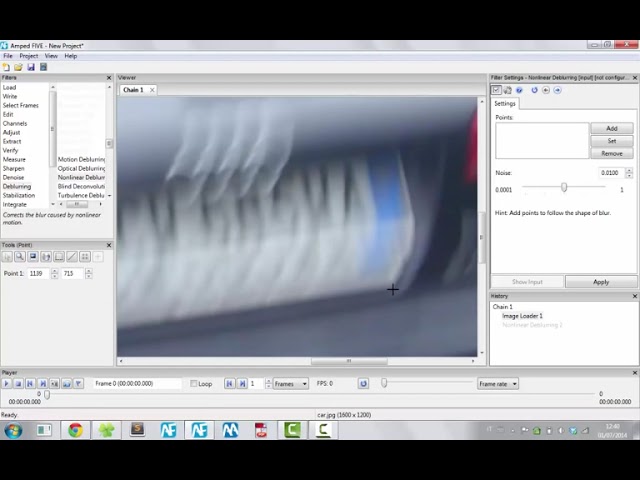Image resolution: width=640 pixels, height=480 pixels.
Task: Enable the Loop checkbox
Action: 194,384
